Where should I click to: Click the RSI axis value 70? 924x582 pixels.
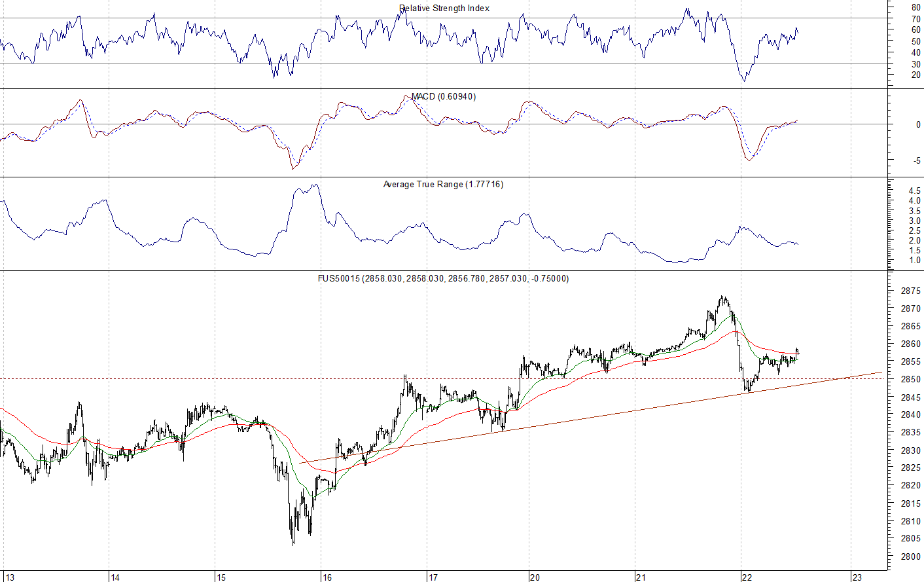(x=916, y=19)
